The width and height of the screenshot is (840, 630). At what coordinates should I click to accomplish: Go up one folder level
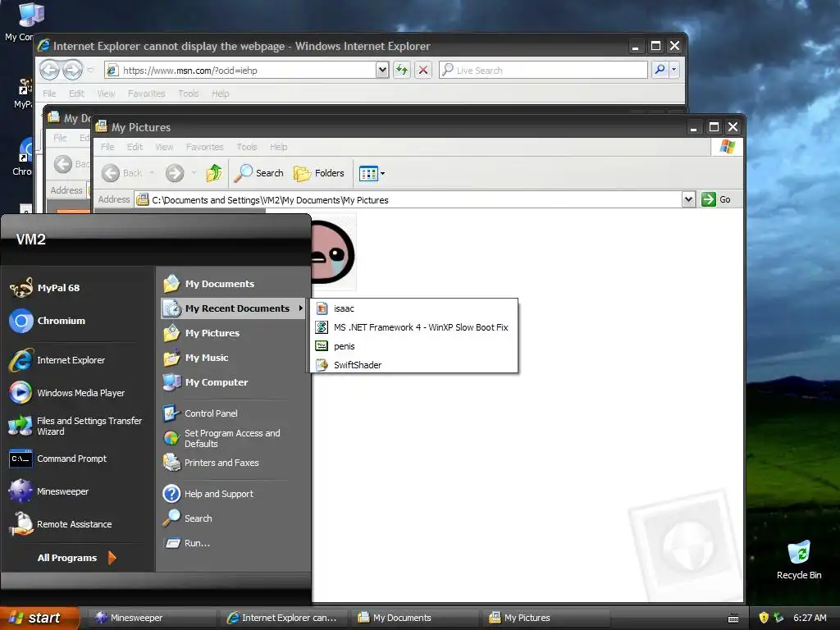[x=214, y=173]
